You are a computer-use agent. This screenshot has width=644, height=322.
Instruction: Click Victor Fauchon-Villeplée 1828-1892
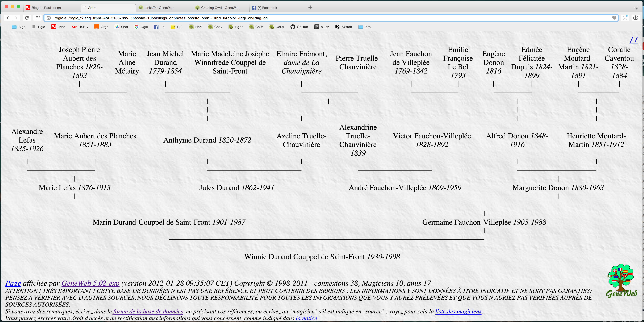click(x=432, y=140)
